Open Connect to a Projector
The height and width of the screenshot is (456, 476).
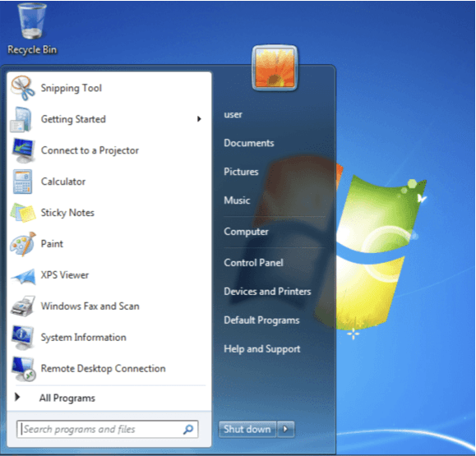tap(90, 150)
